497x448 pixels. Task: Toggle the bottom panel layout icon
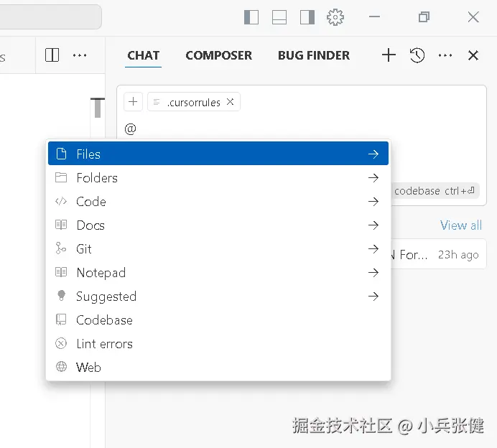279,17
